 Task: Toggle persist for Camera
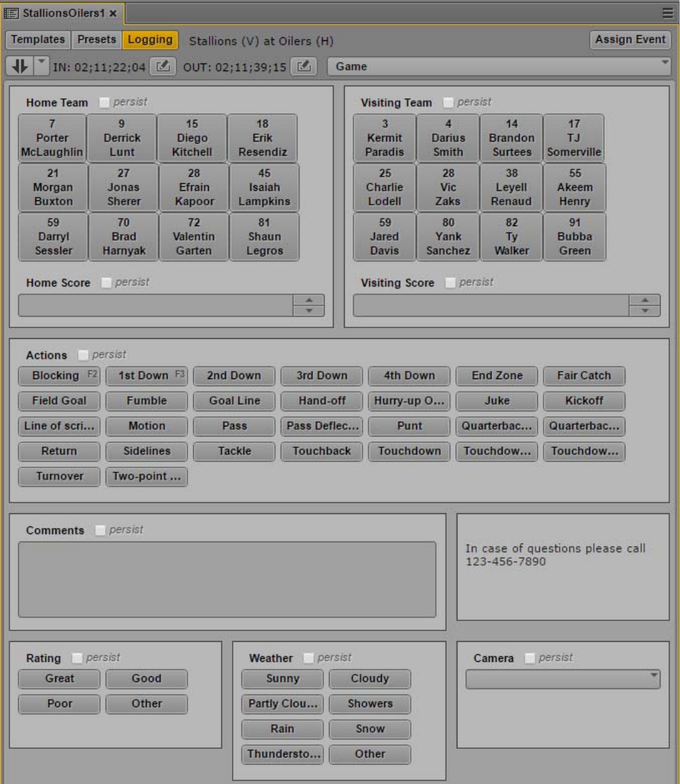529,658
